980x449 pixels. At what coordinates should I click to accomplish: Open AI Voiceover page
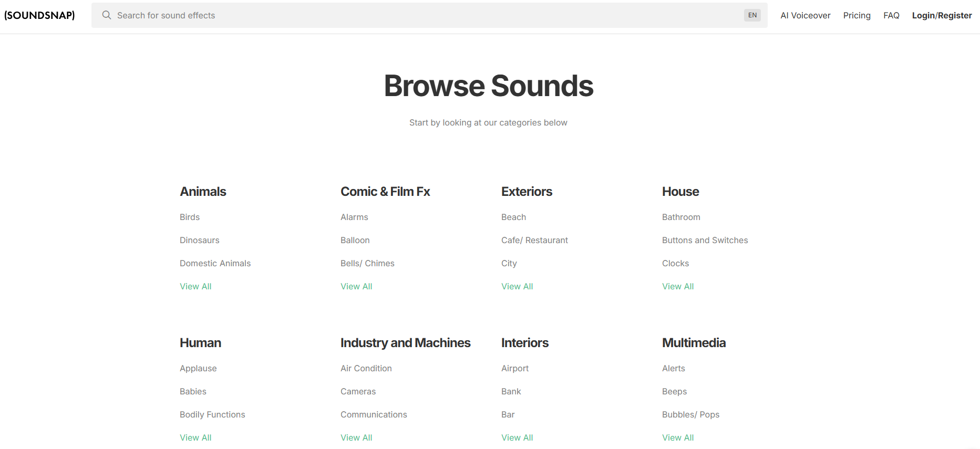pyautogui.click(x=805, y=15)
